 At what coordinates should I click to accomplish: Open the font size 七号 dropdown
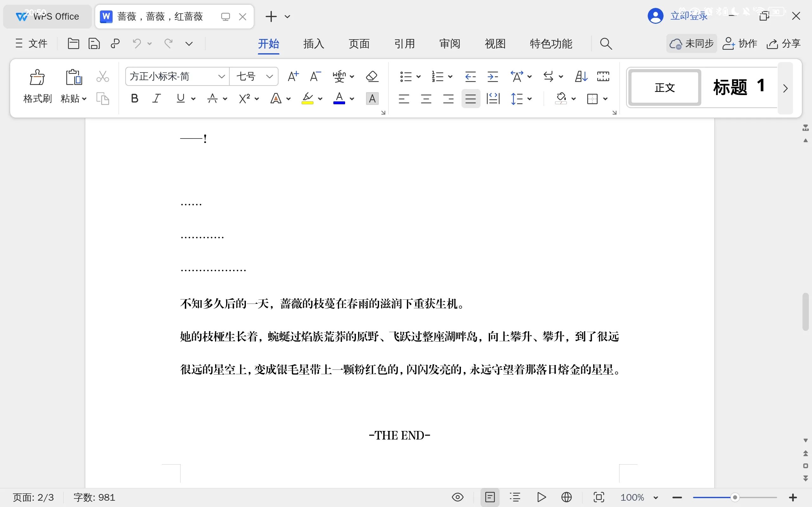(269, 76)
